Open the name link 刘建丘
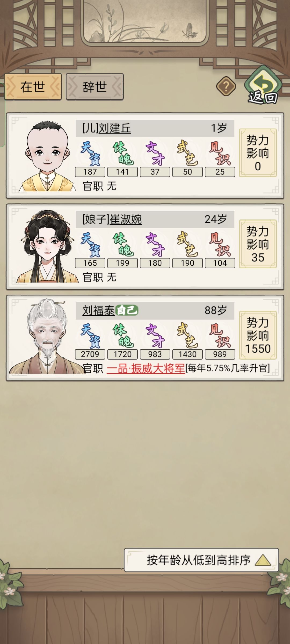Image resolution: width=290 pixels, height=644 pixels. [115, 128]
